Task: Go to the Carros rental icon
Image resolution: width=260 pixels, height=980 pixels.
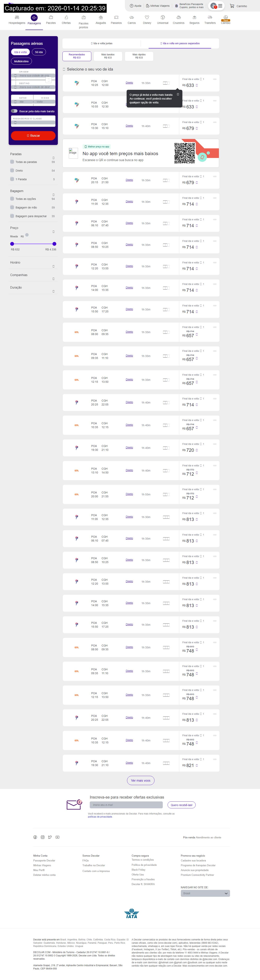Action: point(131,17)
